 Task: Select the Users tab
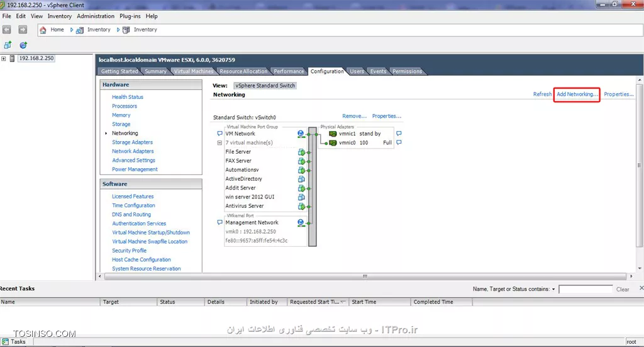pos(357,71)
